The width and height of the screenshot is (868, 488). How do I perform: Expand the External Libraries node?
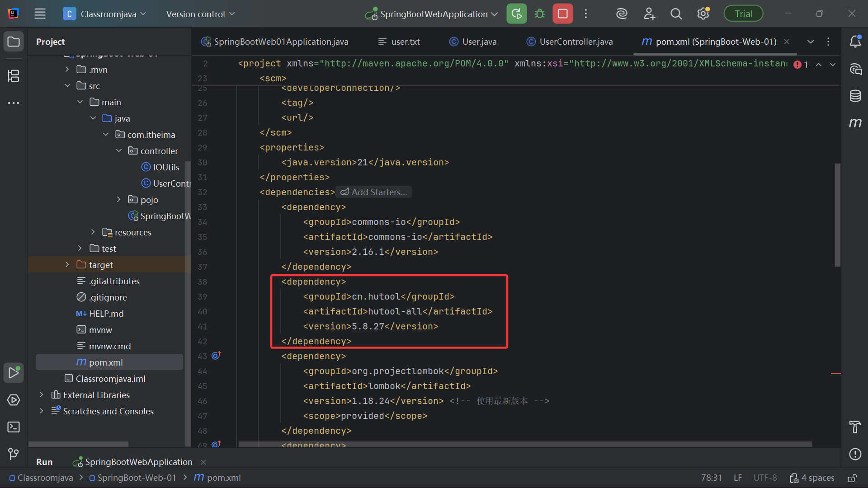coord(42,395)
